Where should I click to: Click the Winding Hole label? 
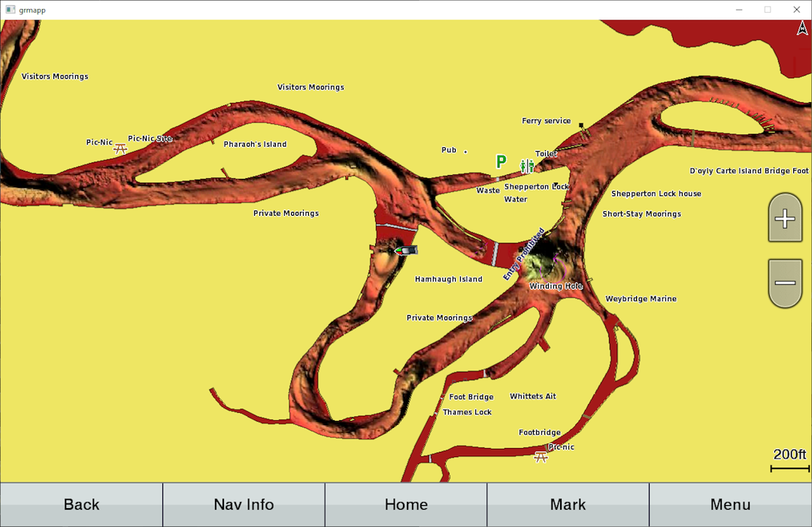pos(556,286)
